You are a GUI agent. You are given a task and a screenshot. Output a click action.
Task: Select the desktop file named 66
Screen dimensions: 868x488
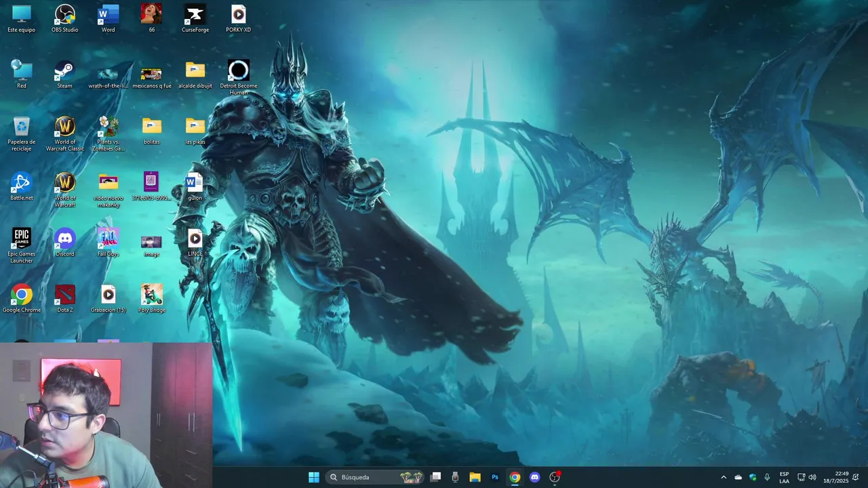[x=151, y=19]
